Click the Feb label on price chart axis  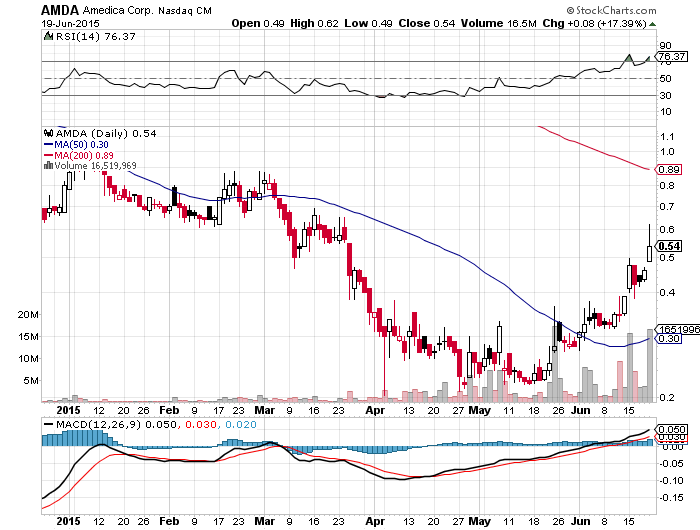click(169, 410)
